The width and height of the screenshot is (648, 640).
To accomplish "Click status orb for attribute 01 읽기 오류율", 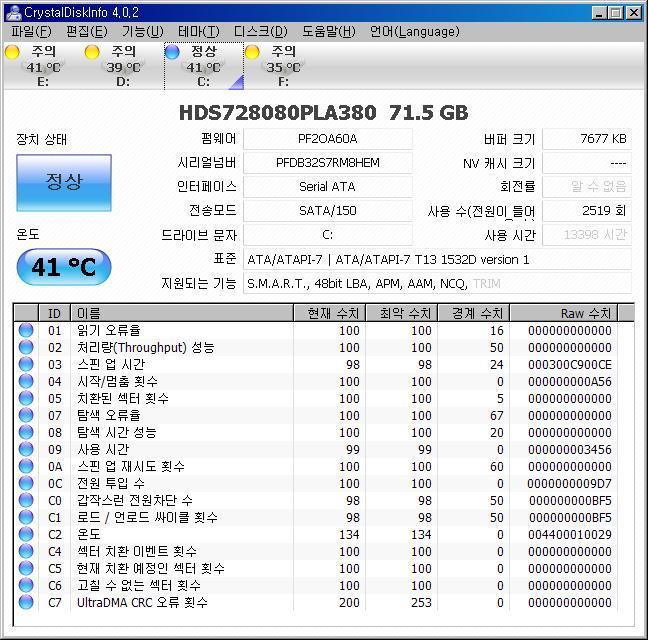I will coord(26,330).
